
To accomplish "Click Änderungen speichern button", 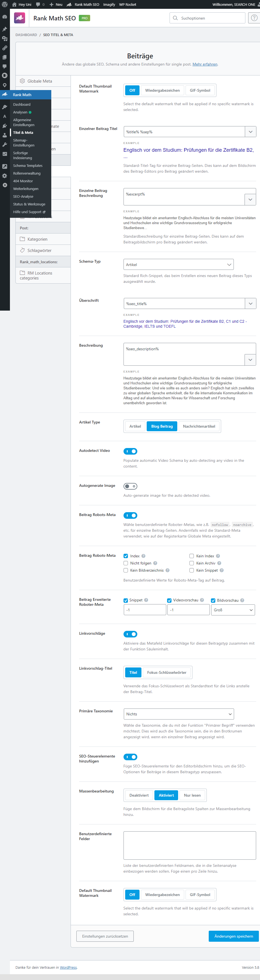I will click(x=233, y=936).
